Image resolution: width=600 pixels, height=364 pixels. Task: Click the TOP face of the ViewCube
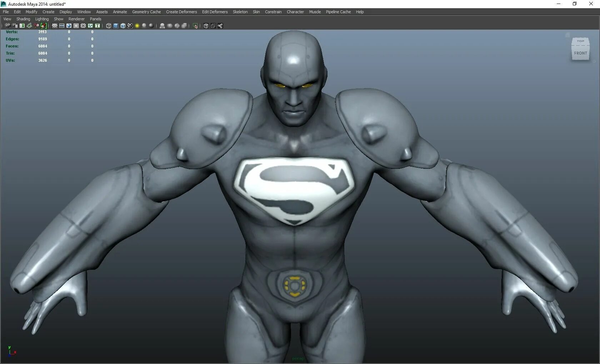(x=581, y=41)
